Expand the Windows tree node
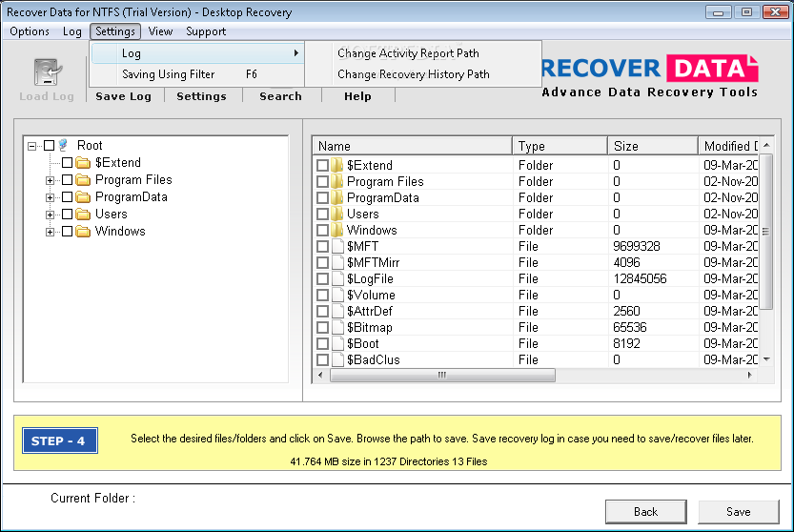 tap(50, 233)
